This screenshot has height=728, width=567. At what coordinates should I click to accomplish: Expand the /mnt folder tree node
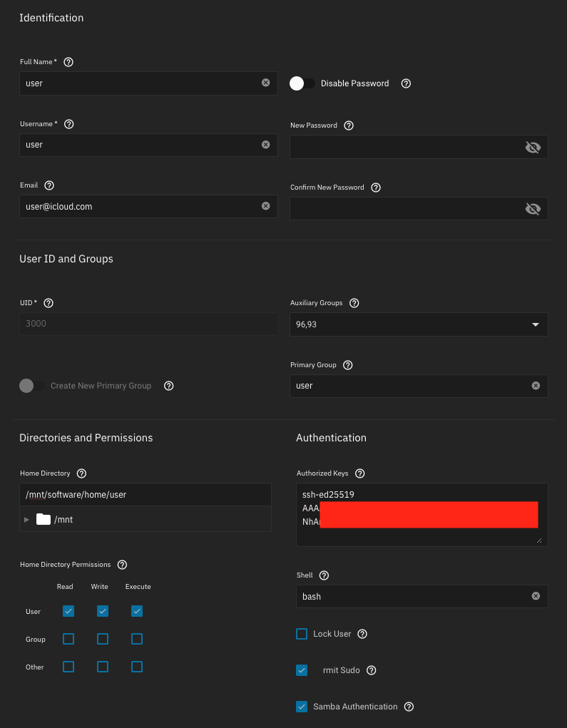[x=27, y=520]
